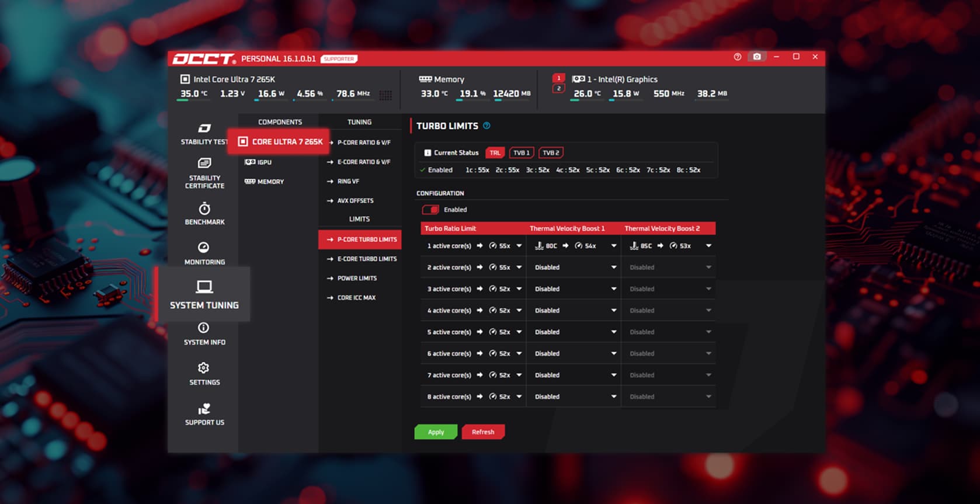Go to the Benchmark section
The width and height of the screenshot is (980, 504).
(204, 213)
